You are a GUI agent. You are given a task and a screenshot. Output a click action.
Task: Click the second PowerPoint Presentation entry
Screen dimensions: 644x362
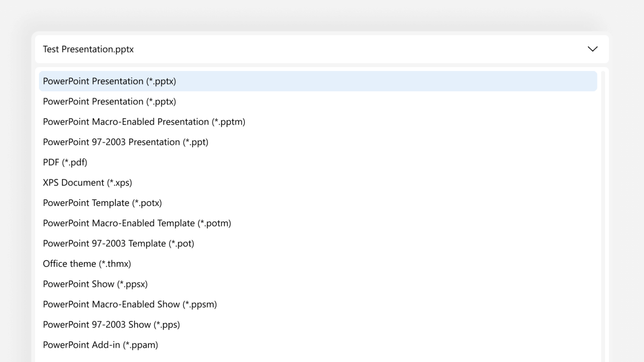[x=109, y=101]
